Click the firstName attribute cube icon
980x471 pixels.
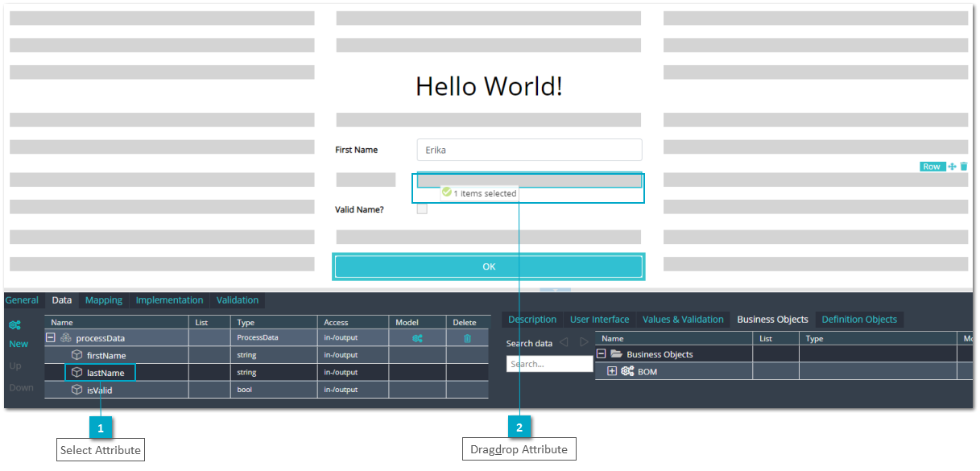coord(77,355)
